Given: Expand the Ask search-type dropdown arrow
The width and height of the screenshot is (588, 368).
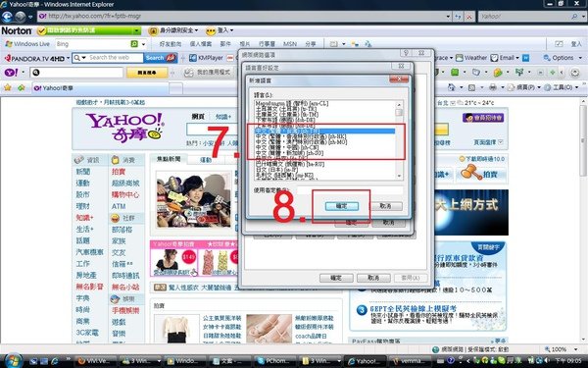Looking at the screenshot, I should (x=84, y=58).
